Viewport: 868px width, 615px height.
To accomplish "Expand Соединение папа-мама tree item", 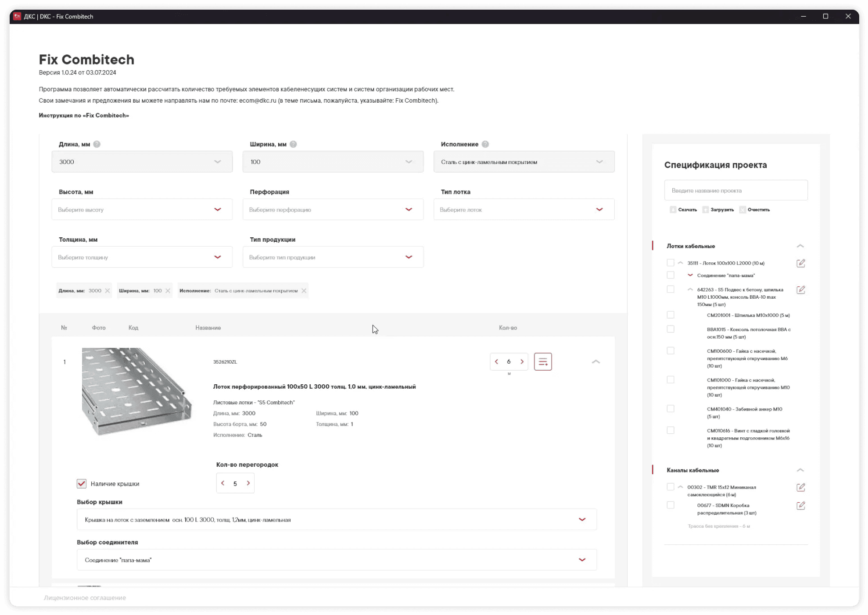I will pyautogui.click(x=690, y=275).
